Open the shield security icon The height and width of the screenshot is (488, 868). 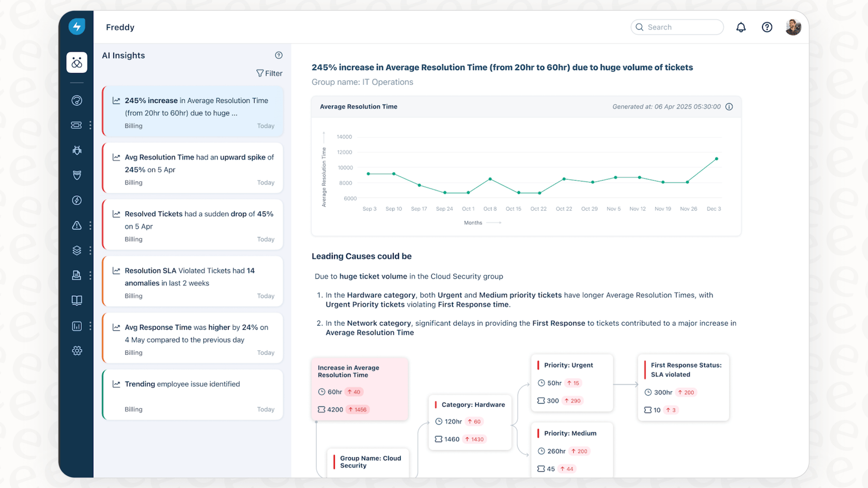pos(76,176)
